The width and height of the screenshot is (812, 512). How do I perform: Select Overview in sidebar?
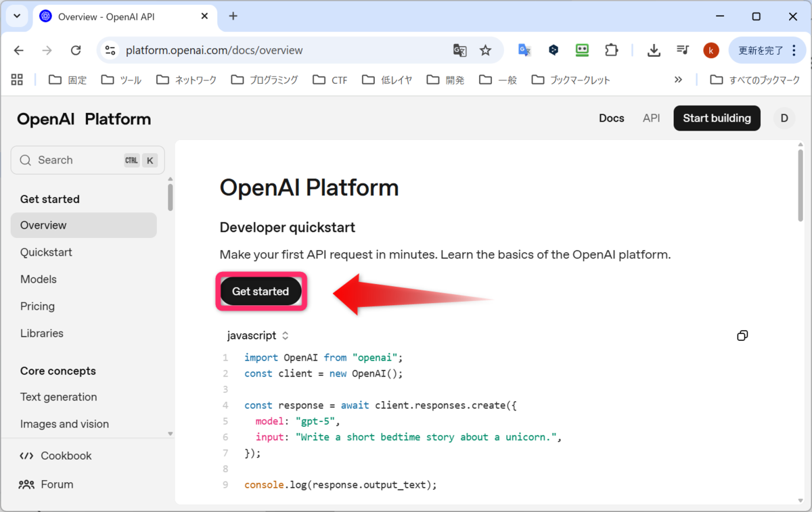[84, 225]
